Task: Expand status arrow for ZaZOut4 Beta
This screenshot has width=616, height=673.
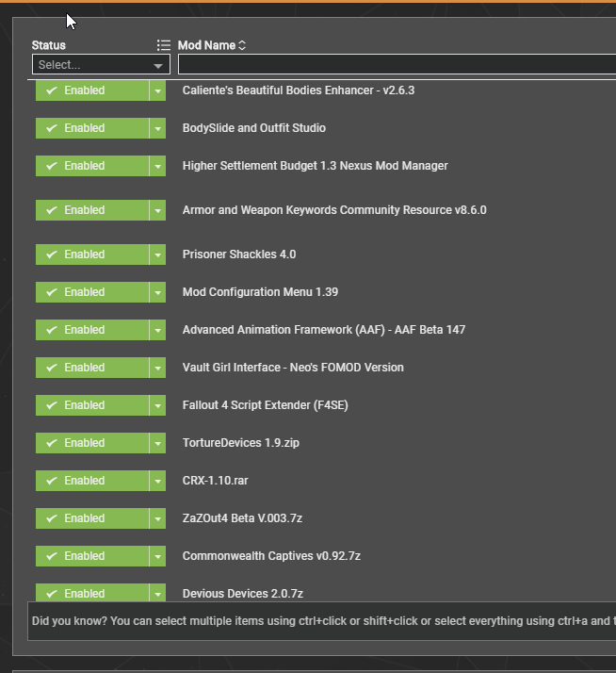Action: (x=157, y=518)
